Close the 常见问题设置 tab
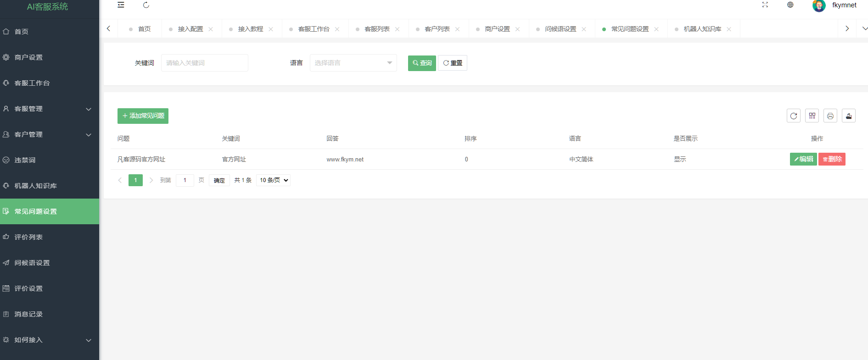 [656, 29]
